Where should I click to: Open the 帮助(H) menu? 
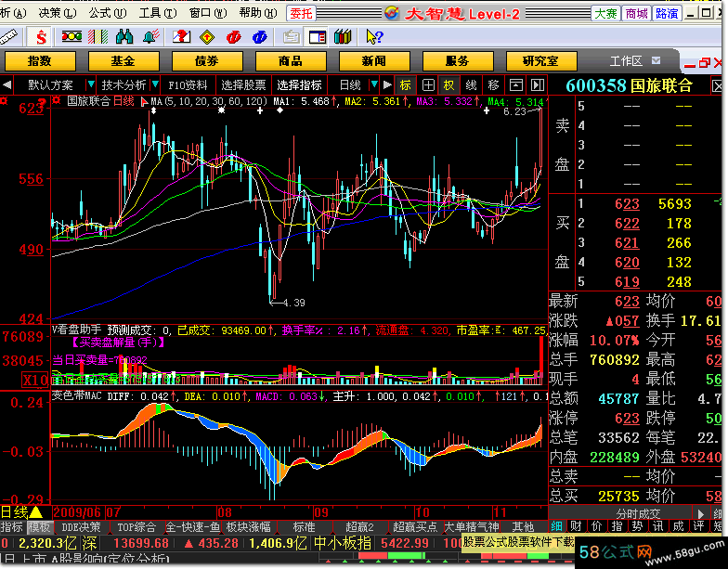coord(258,13)
